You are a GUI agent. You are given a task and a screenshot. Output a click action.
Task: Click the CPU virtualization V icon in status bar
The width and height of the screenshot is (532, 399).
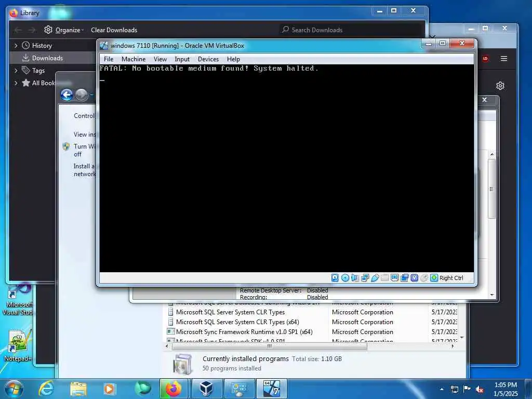click(414, 278)
